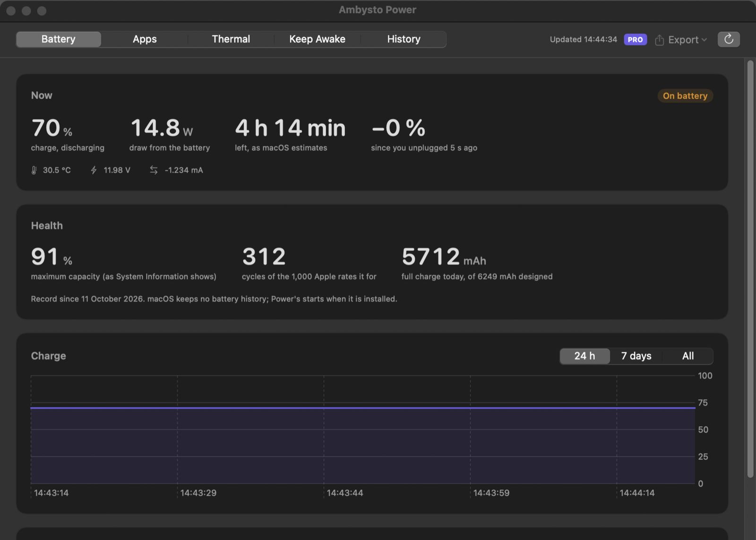Click the Updated 14:44:34 timestamp
The image size is (756, 540).
(x=583, y=40)
